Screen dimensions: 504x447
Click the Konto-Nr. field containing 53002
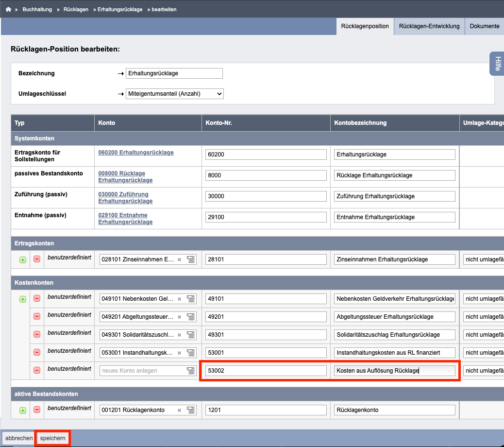(x=266, y=371)
